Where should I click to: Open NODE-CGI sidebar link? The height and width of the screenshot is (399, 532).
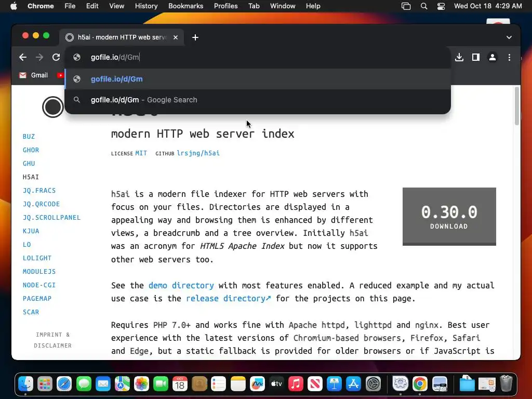tap(39, 285)
